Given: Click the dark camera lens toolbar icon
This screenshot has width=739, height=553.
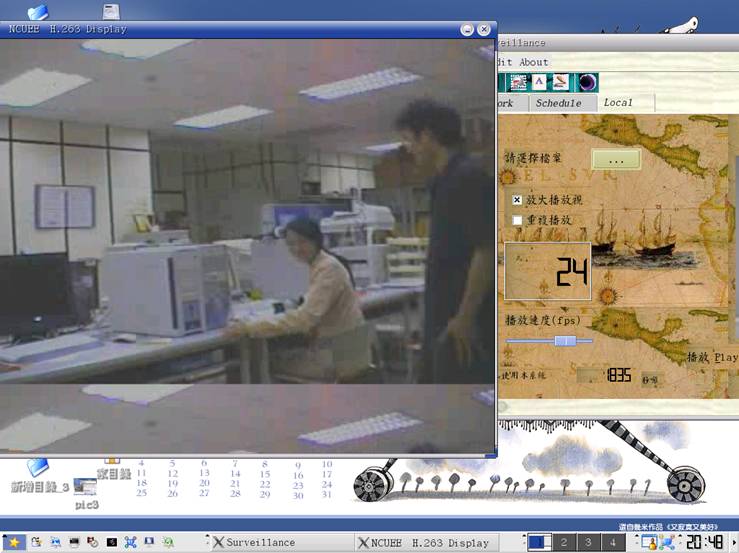Looking at the screenshot, I should pos(588,83).
